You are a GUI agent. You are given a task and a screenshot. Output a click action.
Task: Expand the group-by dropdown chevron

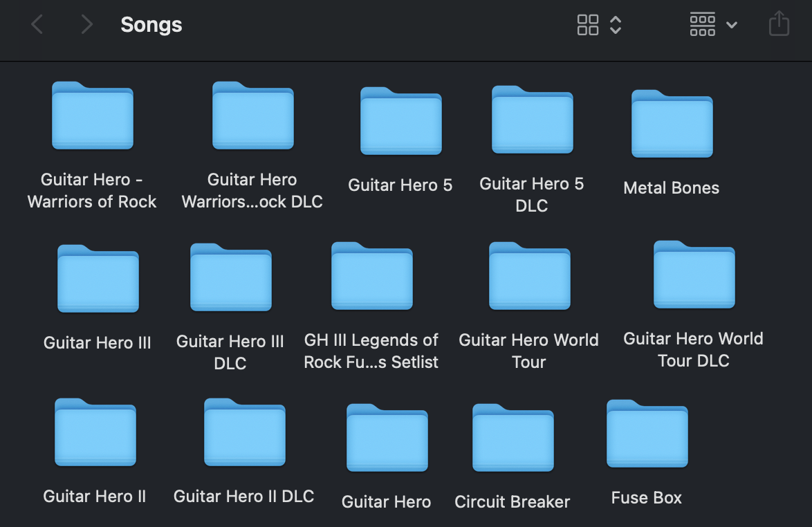(x=731, y=24)
